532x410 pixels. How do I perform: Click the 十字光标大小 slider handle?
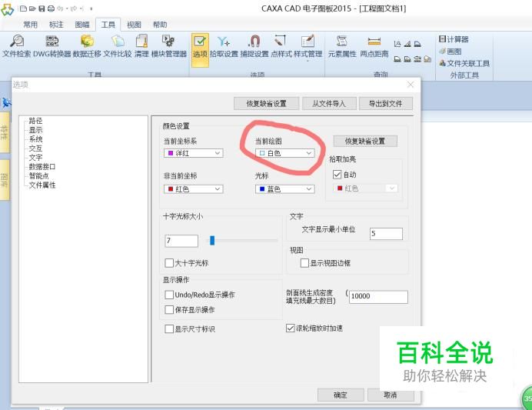coord(212,240)
